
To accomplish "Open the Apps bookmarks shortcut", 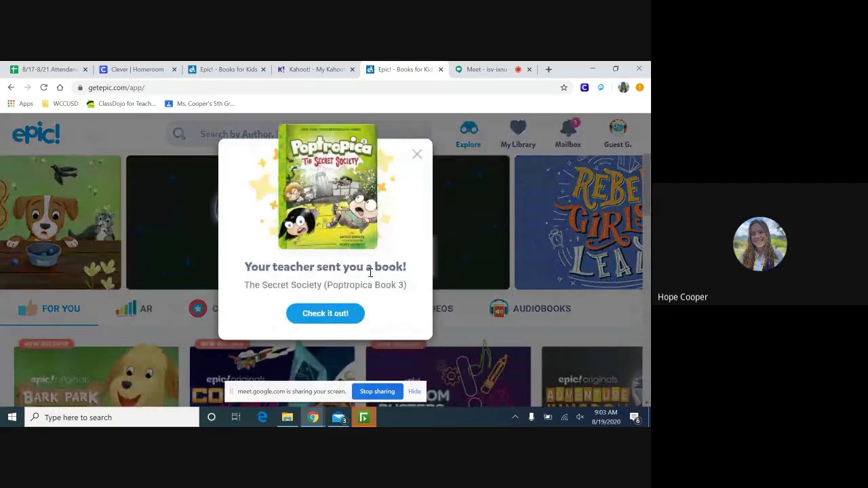I will 20,104.
